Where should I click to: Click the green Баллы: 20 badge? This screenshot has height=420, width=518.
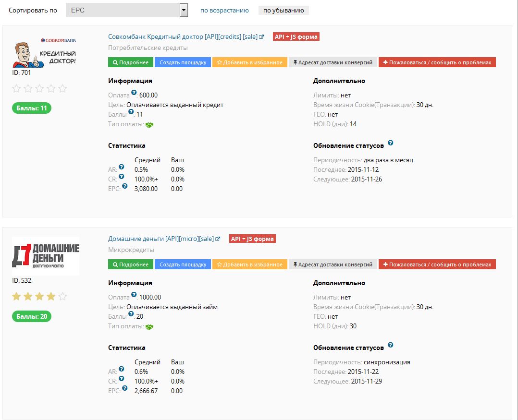(32, 316)
